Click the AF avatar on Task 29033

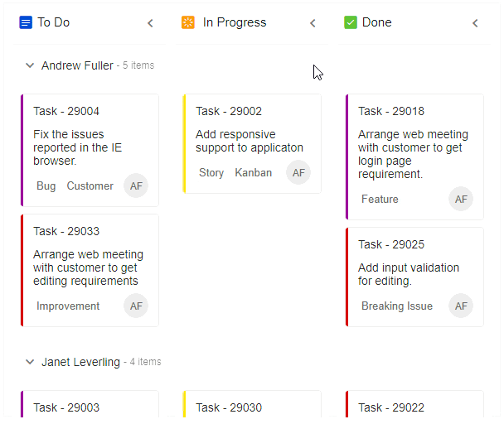(136, 306)
